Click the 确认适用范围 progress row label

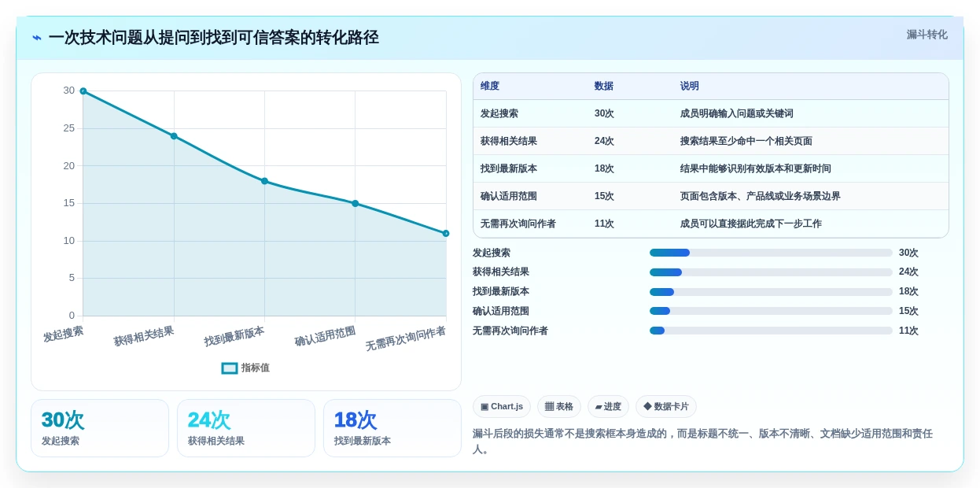tap(501, 311)
